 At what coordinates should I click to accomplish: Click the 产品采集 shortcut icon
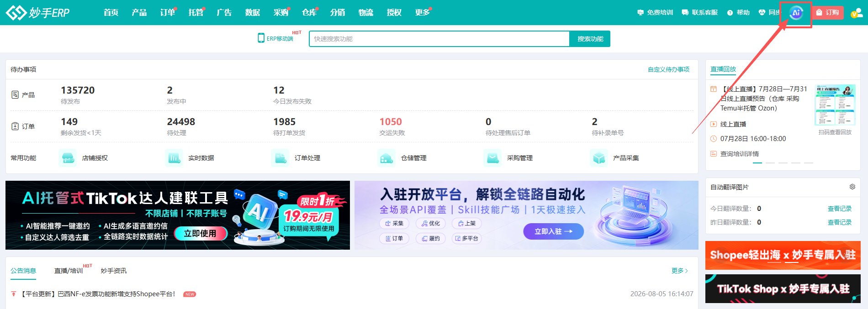click(x=599, y=158)
